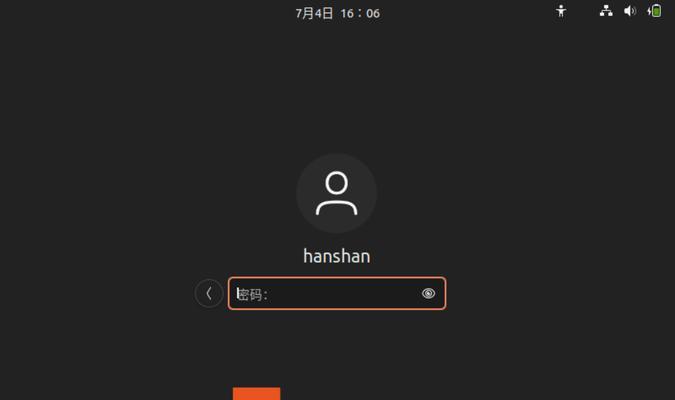Go back to the user list with the chevron
The height and width of the screenshot is (400, 675).
pos(209,293)
